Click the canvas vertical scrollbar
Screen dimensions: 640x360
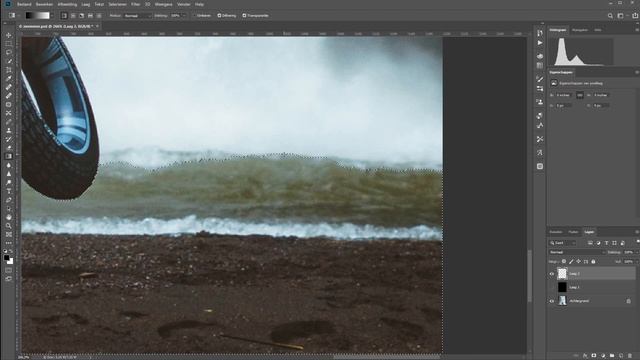529,276
